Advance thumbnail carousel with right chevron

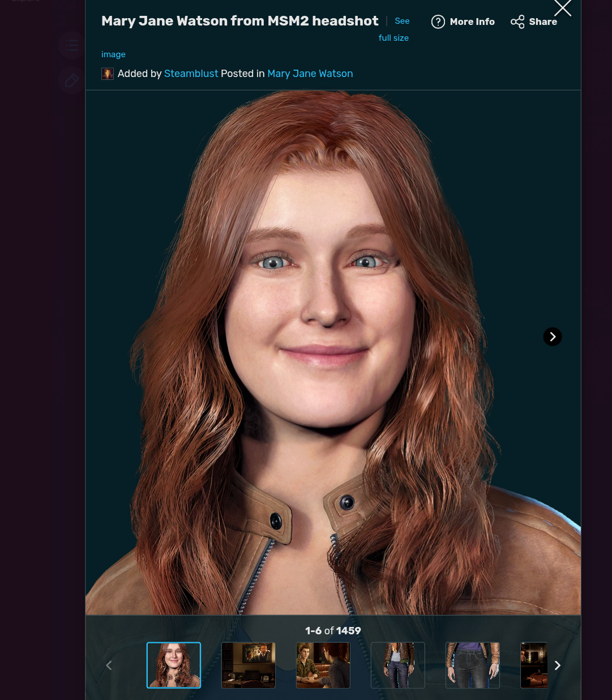(558, 665)
